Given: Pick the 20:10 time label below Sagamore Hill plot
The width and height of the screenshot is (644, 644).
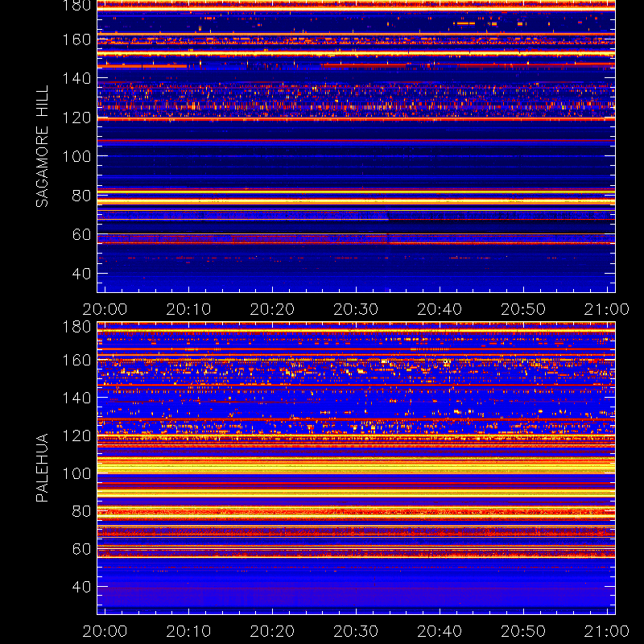Looking at the screenshot, I should (x=188, y=309).
